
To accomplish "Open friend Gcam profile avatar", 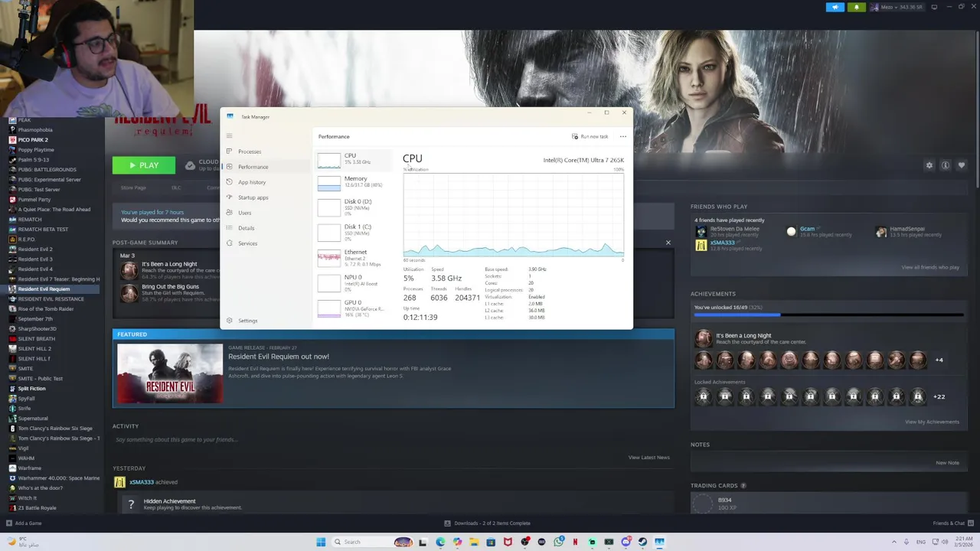I will pos(792,231).
